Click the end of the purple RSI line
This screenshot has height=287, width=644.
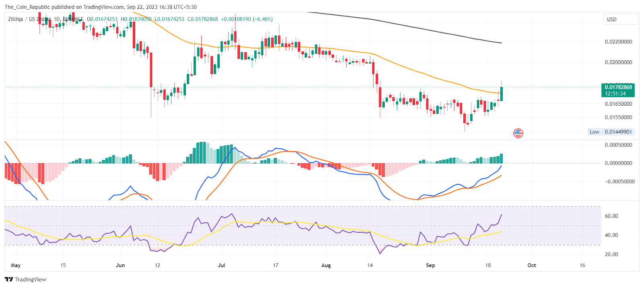[x=502, y=215]
